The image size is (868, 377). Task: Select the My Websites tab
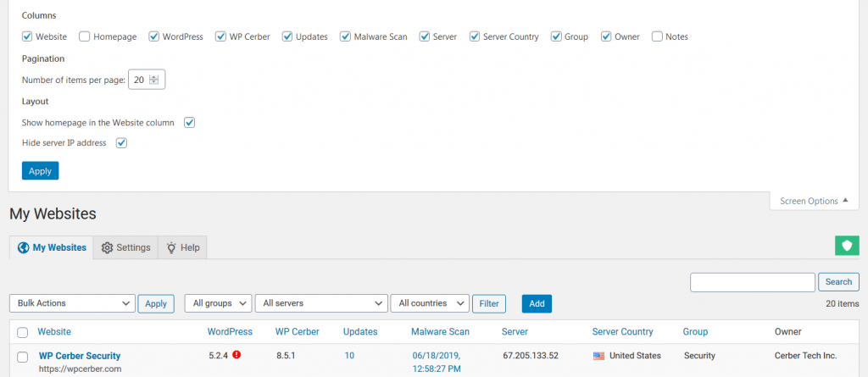(52, 247)
